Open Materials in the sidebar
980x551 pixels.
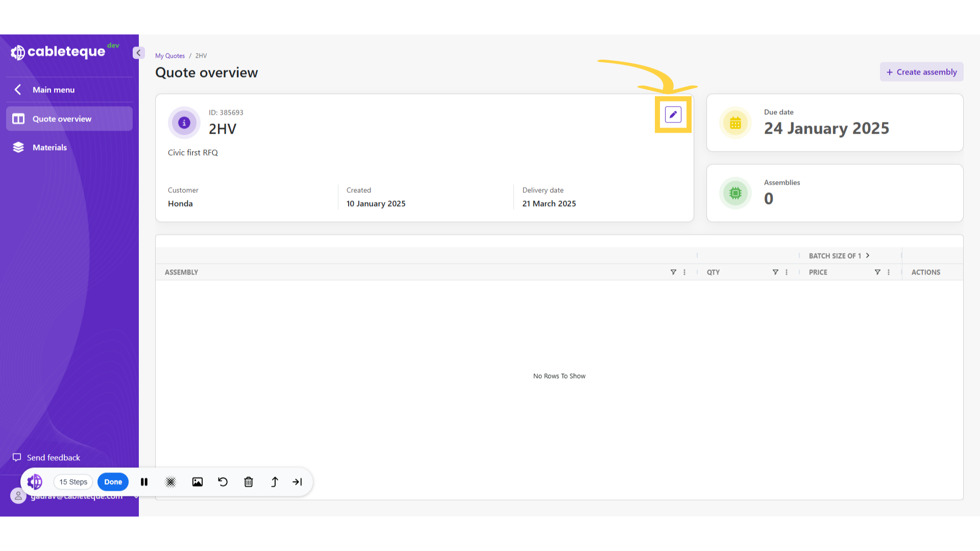click(x=50, y=147)
